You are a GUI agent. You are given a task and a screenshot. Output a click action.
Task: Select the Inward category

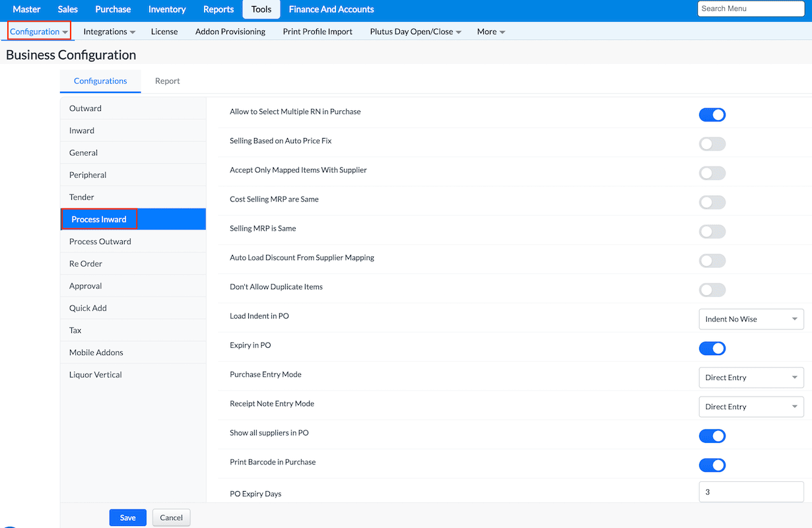pos(133,131)
